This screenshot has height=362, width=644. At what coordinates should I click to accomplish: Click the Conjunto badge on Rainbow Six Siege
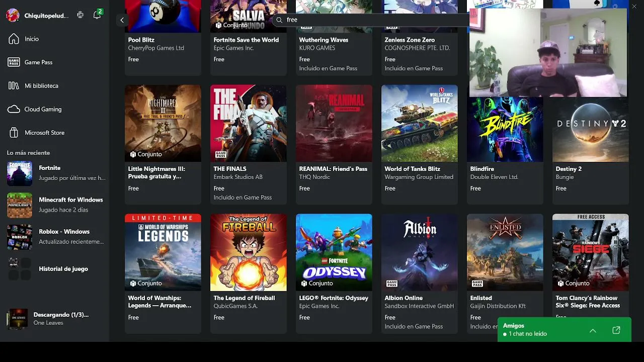pos(574,284)
